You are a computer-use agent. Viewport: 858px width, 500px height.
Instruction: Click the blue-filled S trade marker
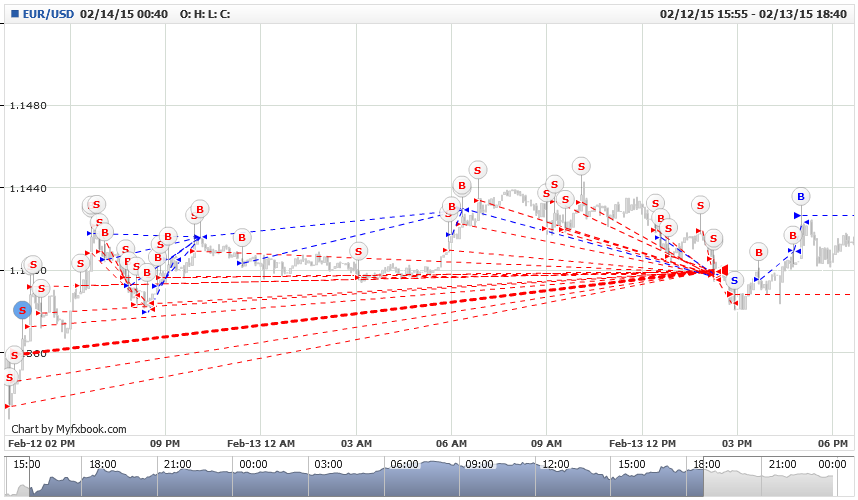[x=22, y=310]
